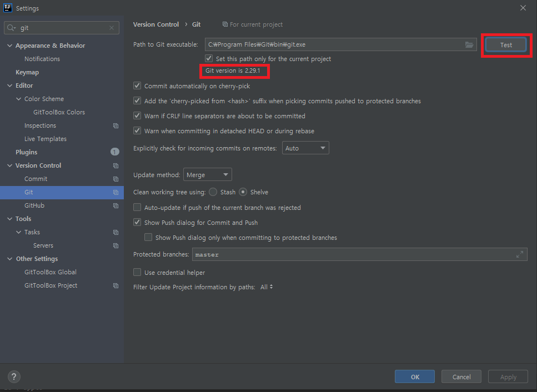Image resolution: width=537 pixels, height=392 pixels.
Task: Click the IntelliJ IDEA logo in title bar
Action: pyautogui.click(x=8, y=8)
